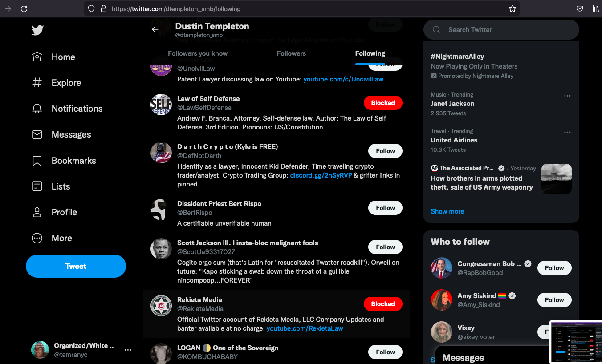The image size is (602, 364).
Task: Open the Explore hashtag icon
Action: click(37, 83)
